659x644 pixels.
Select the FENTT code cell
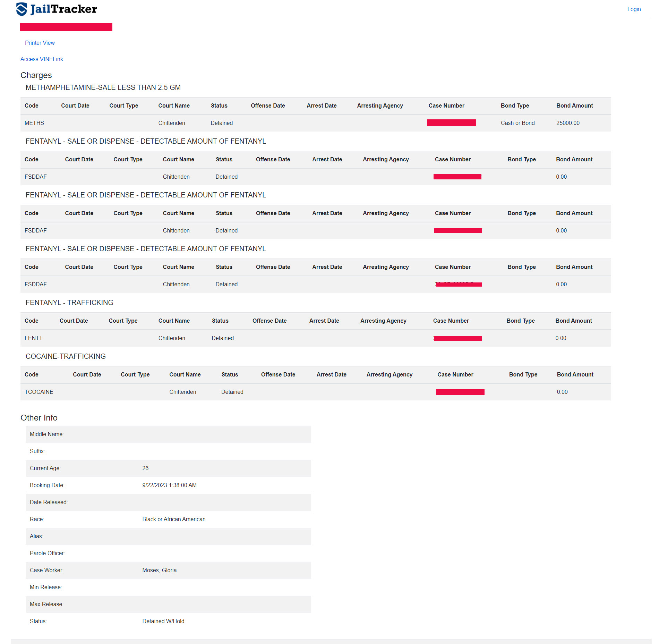coord(34,338)
